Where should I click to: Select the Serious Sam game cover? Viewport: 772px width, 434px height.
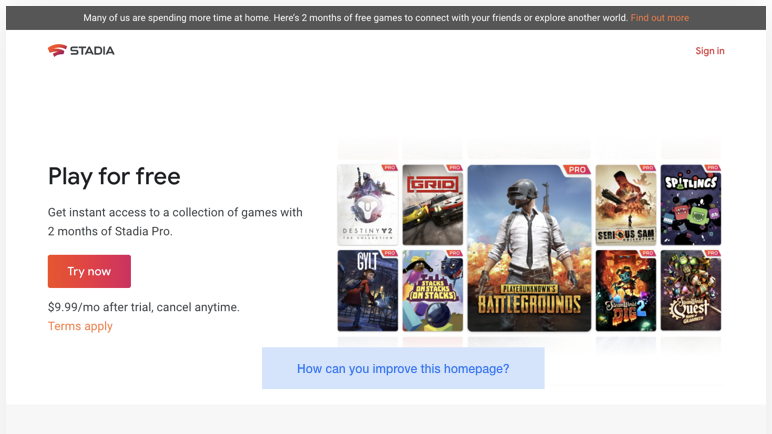(x=626, y=205)
